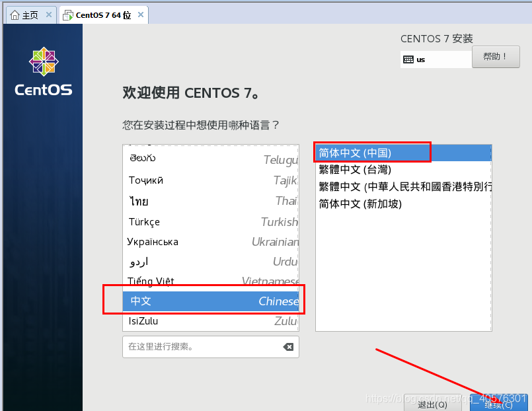Click the VM icon on CentOS tab
Screen dimensions: 532x411
click(68, 15)
